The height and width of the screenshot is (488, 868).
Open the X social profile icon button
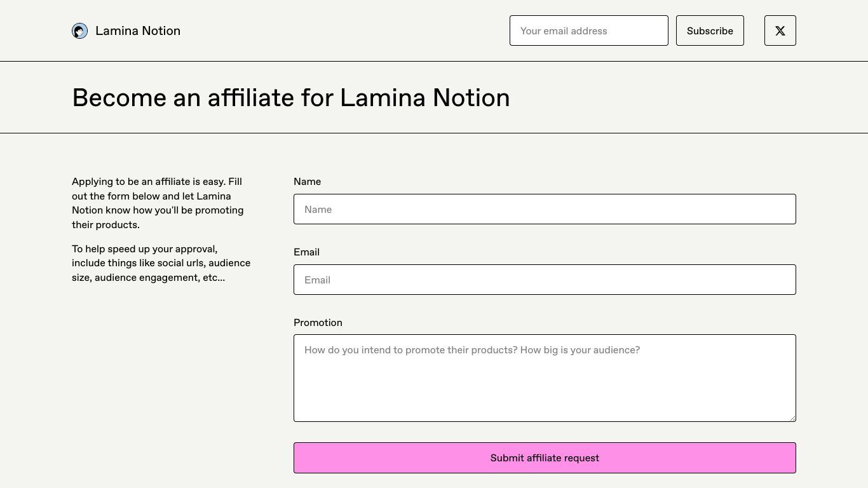coord(780,30)
